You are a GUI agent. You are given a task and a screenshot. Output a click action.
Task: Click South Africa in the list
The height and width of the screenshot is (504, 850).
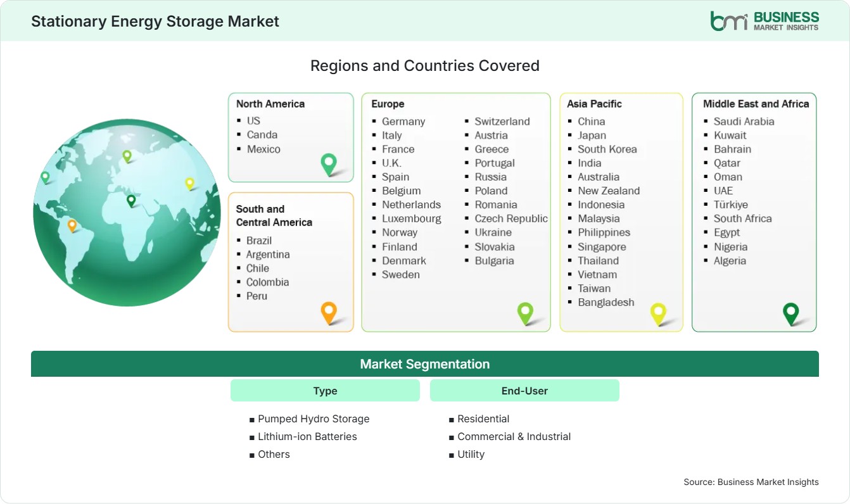[x=743, y=218]
